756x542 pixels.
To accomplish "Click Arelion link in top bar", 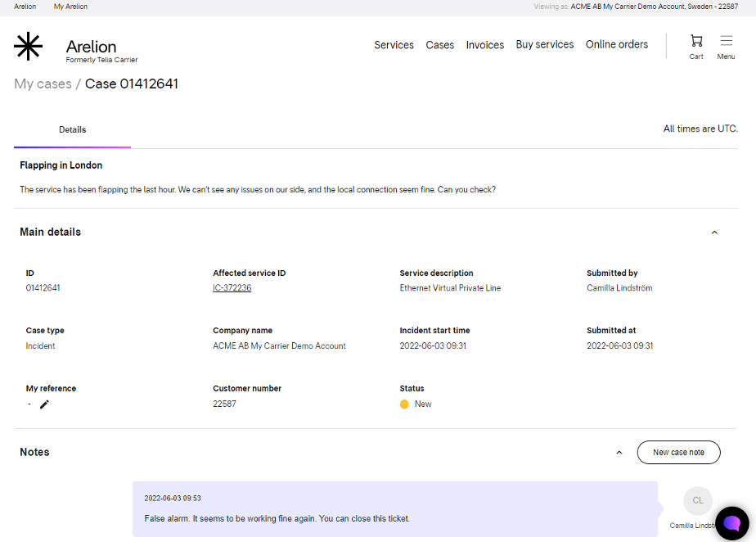I will [x=25, y=7].
